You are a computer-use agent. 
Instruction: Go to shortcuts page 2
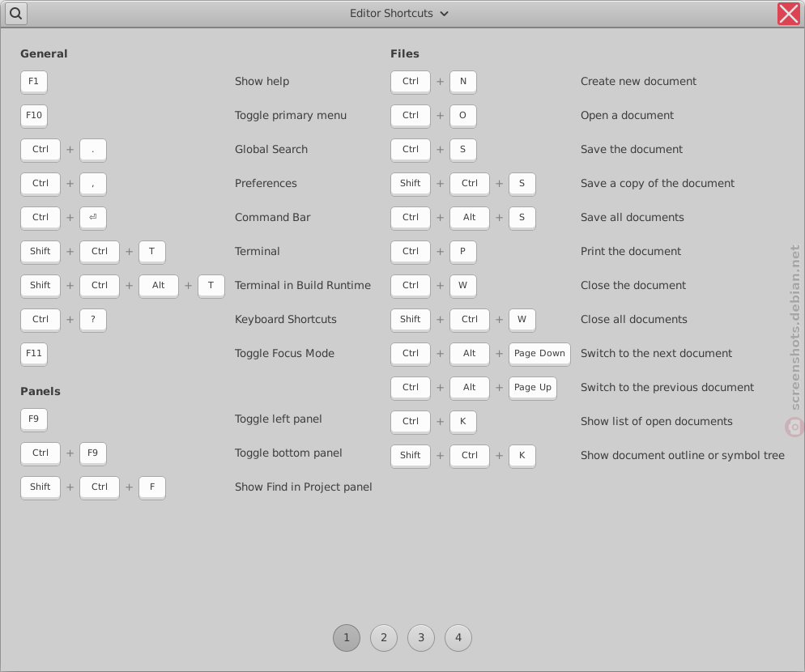[384, 638]
